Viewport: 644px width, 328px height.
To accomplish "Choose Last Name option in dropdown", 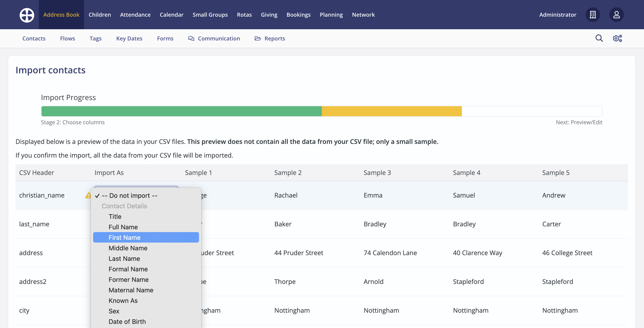I will [124, 258].
